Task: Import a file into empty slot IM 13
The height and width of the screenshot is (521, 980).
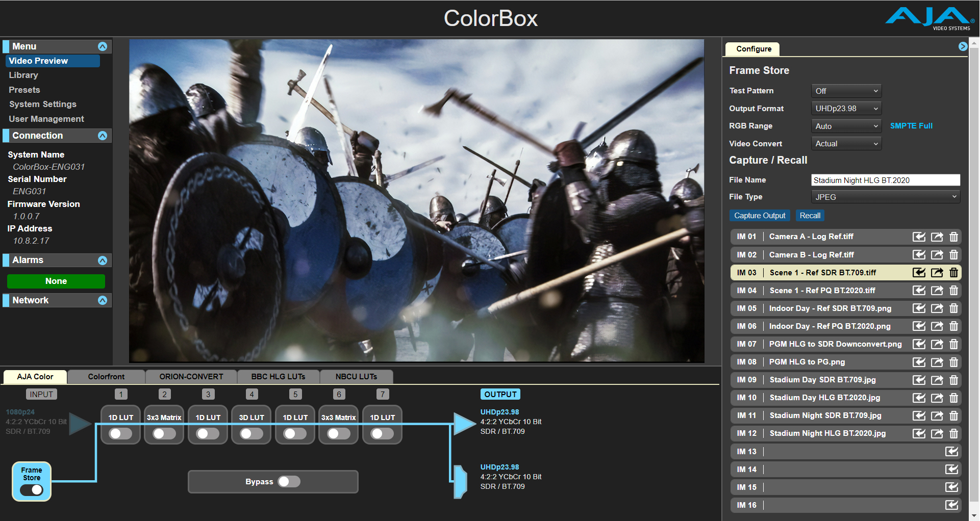Action: tap(951, 452)
